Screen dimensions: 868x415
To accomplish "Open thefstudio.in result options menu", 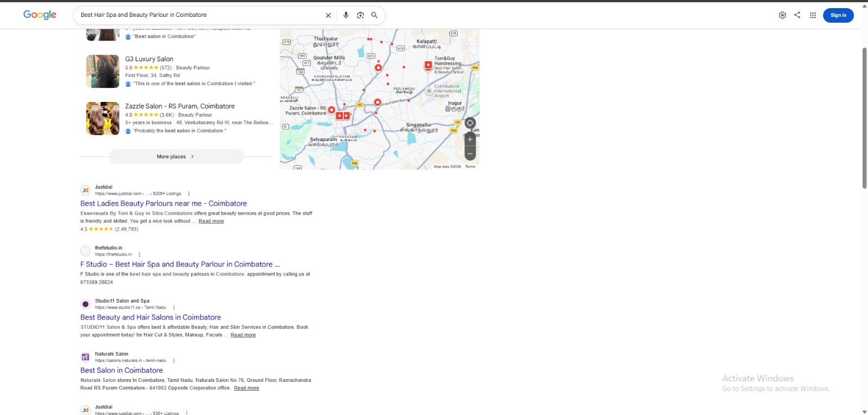I will coord(139,254).
